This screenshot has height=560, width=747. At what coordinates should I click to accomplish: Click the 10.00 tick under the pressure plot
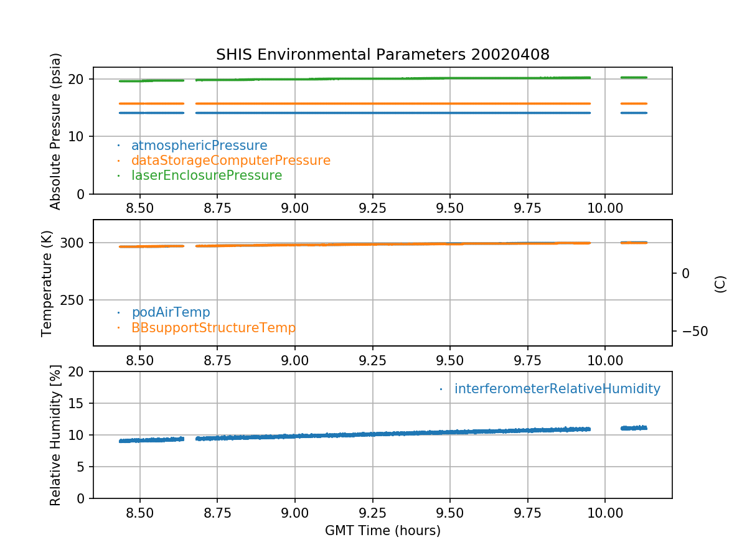(605, 207)
